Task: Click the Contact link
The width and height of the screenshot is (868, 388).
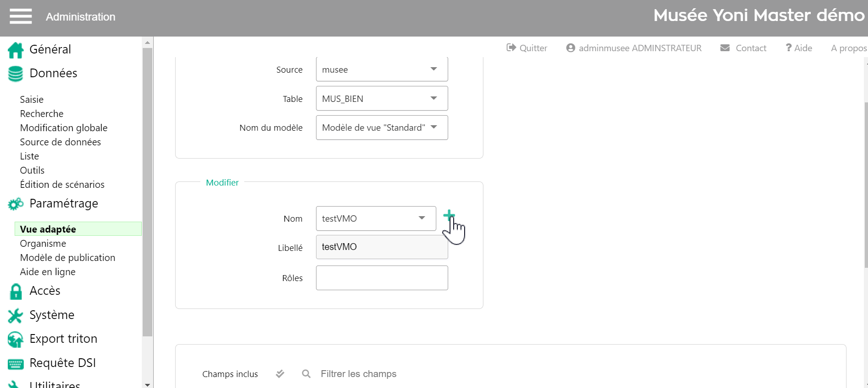Action: pyautogui.click(x=751, y=48)
